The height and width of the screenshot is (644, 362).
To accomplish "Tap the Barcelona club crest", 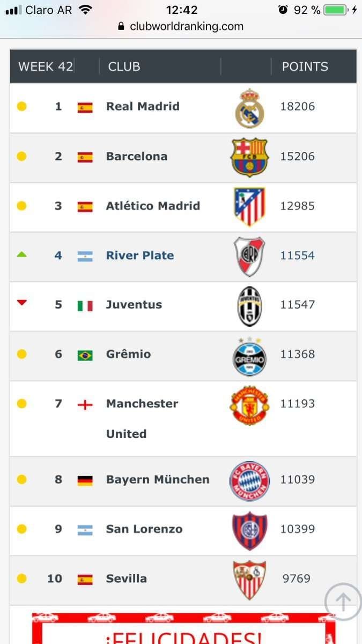I will click(x=249, y=157).
